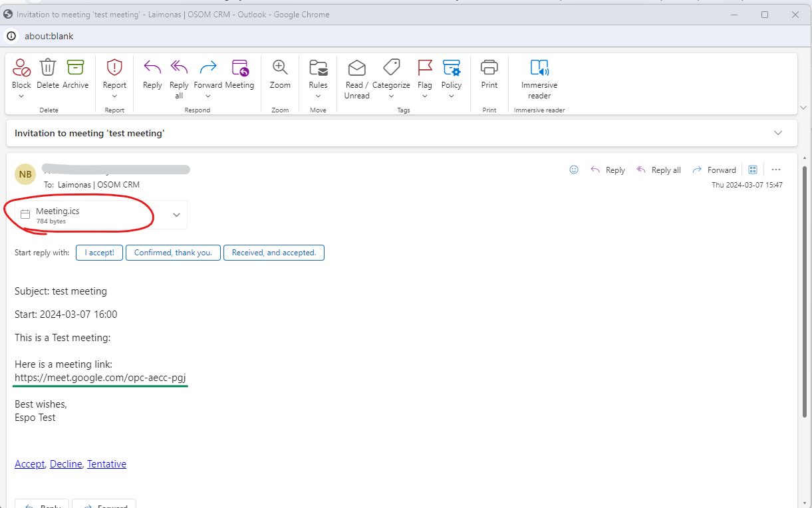Print the email using printer icon
This screenshot has width=812, height=508.
[489, 68]
